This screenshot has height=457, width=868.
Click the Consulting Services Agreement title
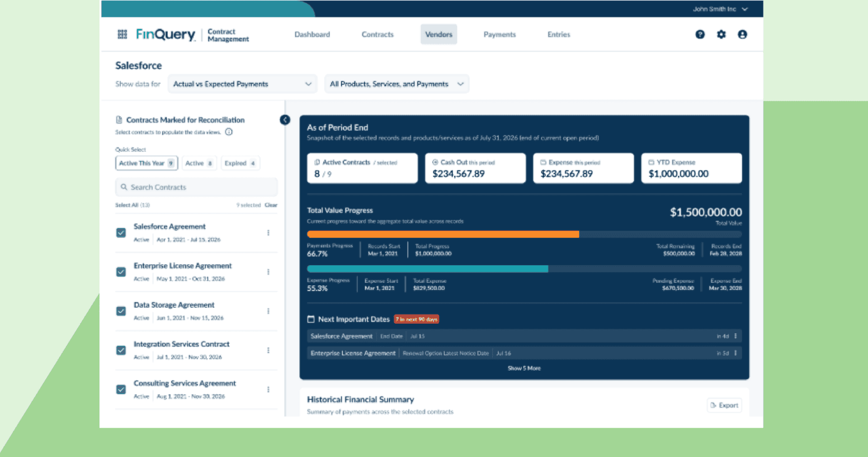184,383
